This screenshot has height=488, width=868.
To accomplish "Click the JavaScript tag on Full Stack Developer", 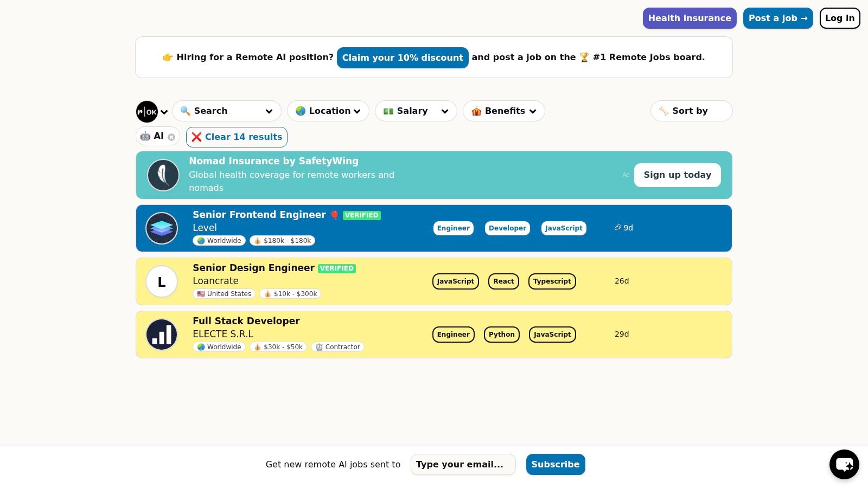I will pyautogui.click(x=552, y=335).
